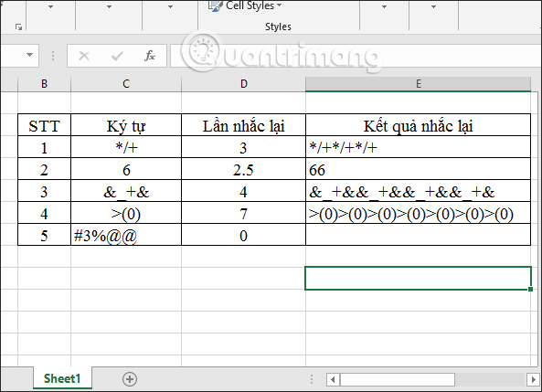
Task: Click the horizontal scrollbar thumb
Action: pos(398,379)
